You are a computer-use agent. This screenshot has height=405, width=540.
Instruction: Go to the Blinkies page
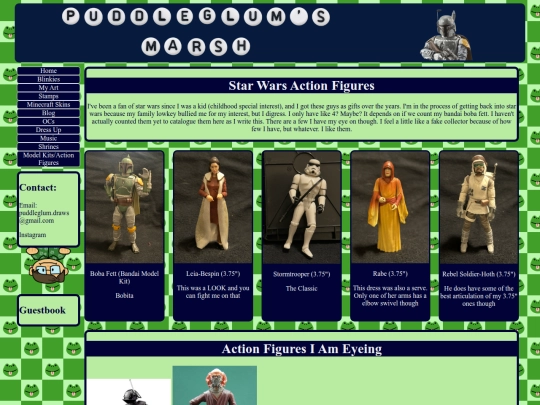click(x=49, y=79)
